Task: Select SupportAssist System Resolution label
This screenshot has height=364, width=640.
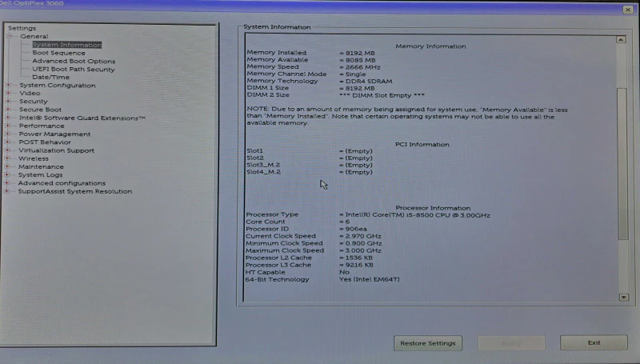Action: (75, 191)
